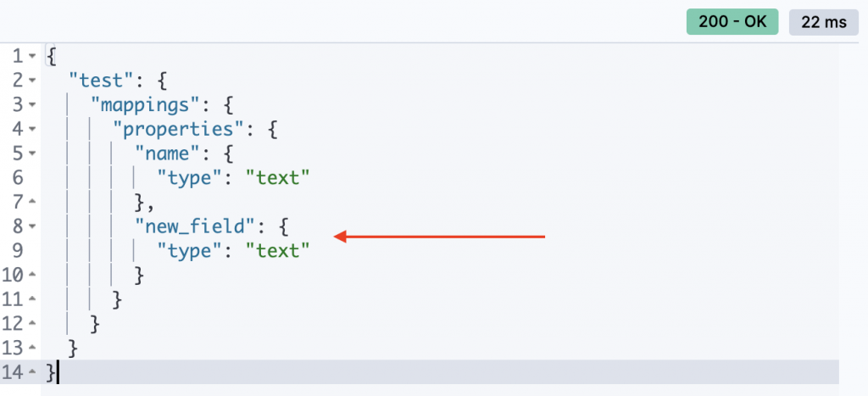Click the closing fold arrow on line 12
Image resolution: width=868 pixels, height=396 pixels.
(x=32, y=324)
